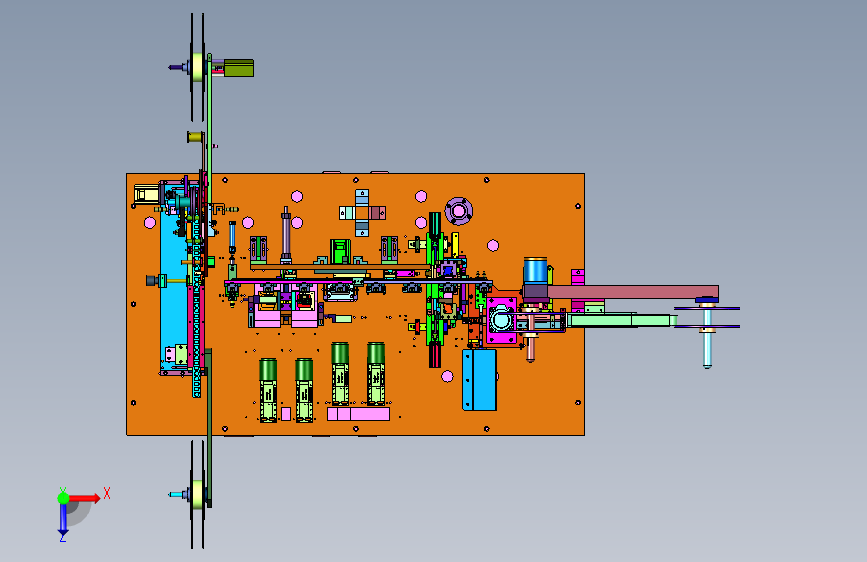Select the small pink square between green cylinders
The image size is (867, 562).
click(286, 414)
